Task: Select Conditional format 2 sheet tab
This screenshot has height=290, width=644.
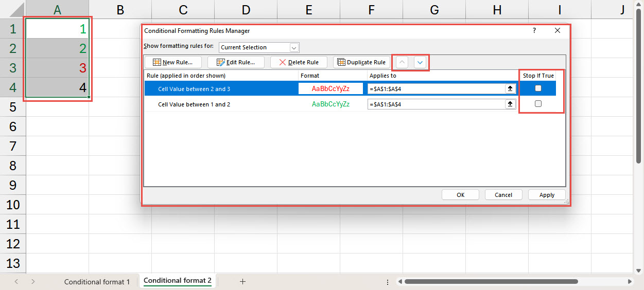Action: coord(178,281)
